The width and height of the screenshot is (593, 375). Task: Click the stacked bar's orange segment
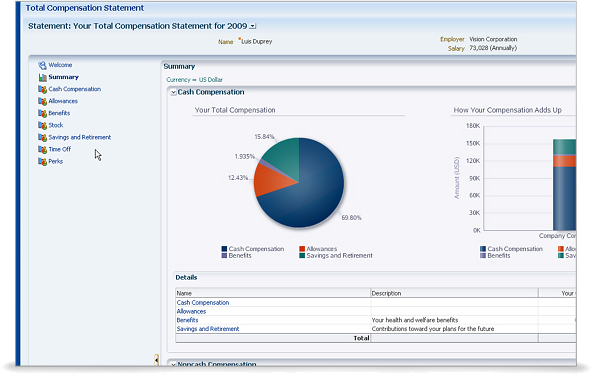[565, 161]
